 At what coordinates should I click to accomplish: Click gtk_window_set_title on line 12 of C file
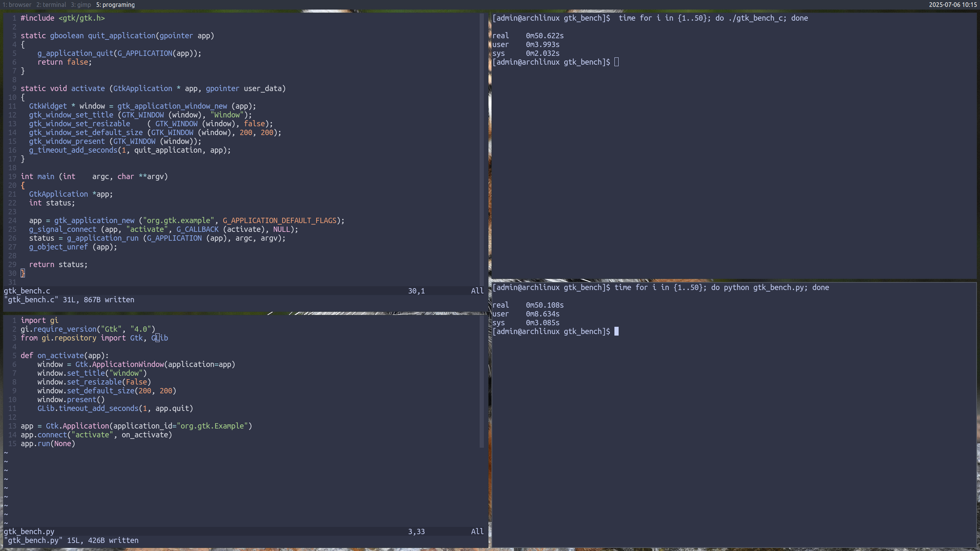[x=71, y=115]
